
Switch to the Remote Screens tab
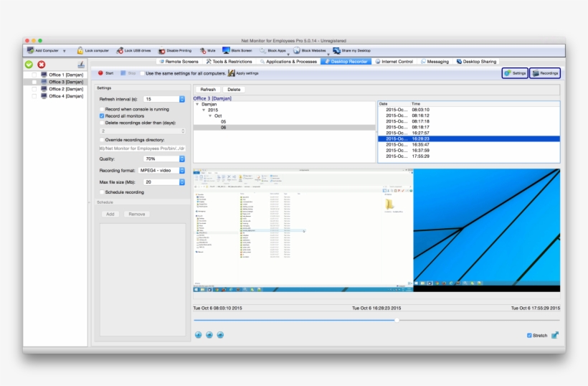click(x=179, y=62)
